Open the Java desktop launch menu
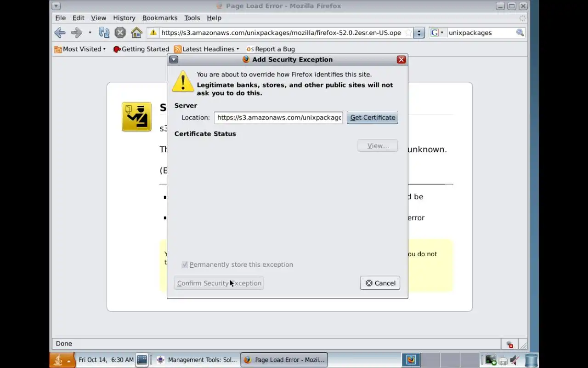The height and width of the screenshot is (368, 588). [x=62, y=360]
